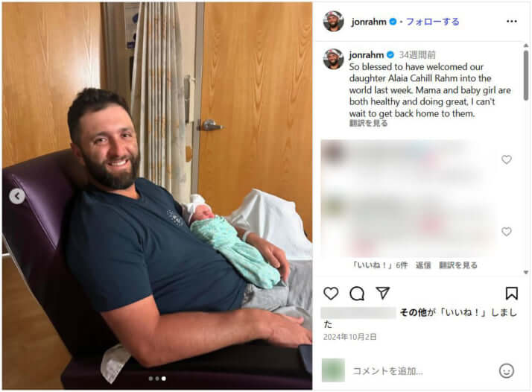The image size is (532, 392).
Task: Save post with the bookmark icon
Action: [512, 293]
